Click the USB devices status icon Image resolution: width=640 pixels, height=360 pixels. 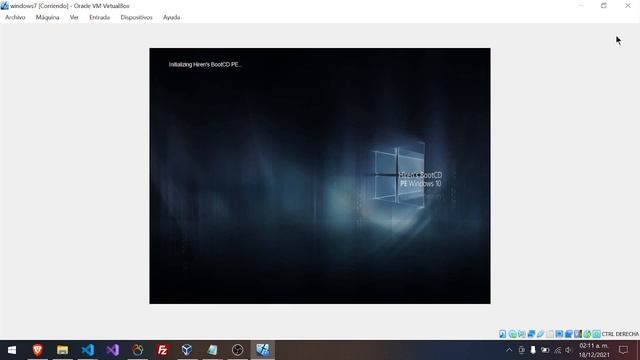[540, 334]
